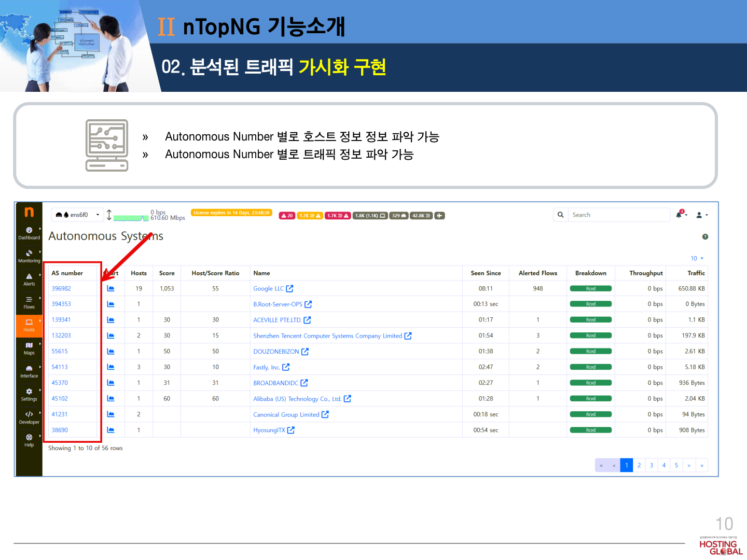This screenshot has width=747, height=560.
Task: Click the 42.8K flows badge
Action: point(421,216)
